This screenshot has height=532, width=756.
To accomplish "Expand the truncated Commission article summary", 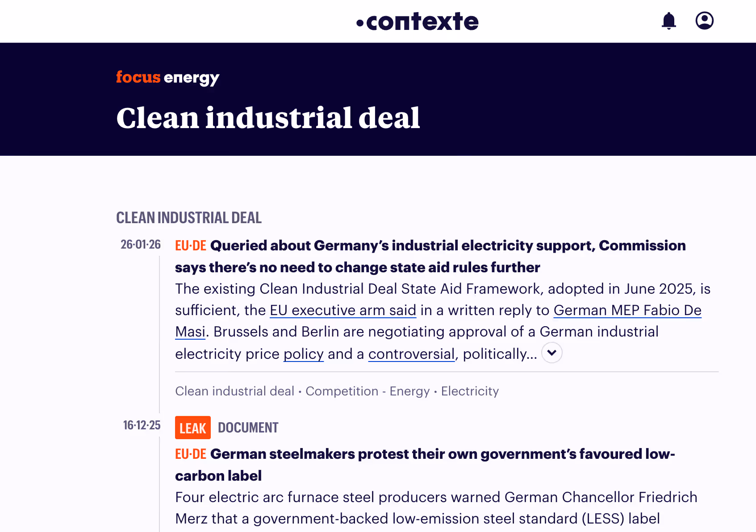I will [x=551, y=353].
